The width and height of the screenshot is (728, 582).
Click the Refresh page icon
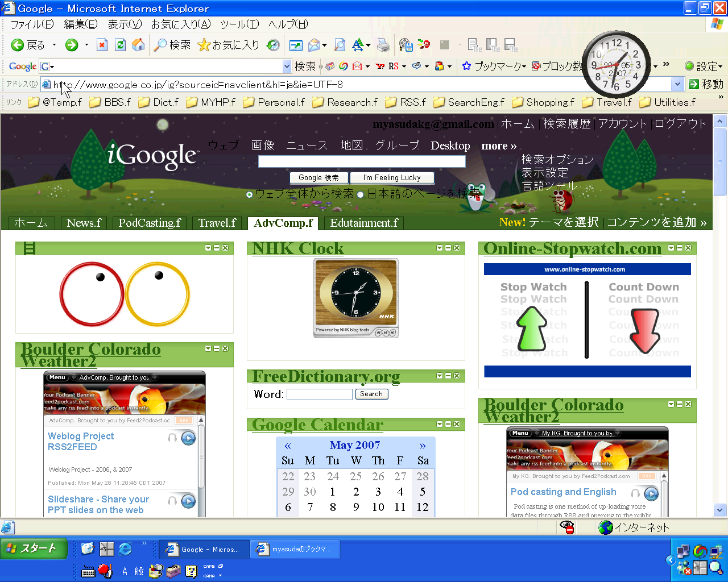coord(120,45)
